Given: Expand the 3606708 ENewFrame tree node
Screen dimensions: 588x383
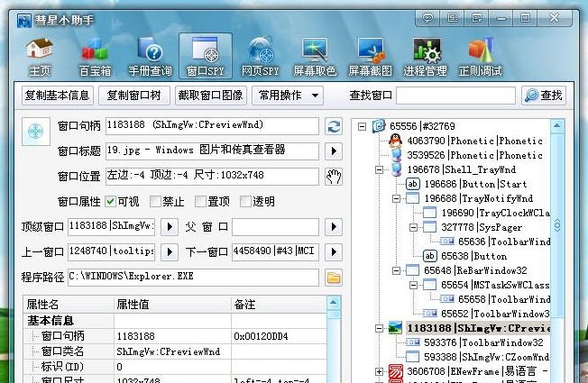Looking at the screenshot, I should click(379, 371).
